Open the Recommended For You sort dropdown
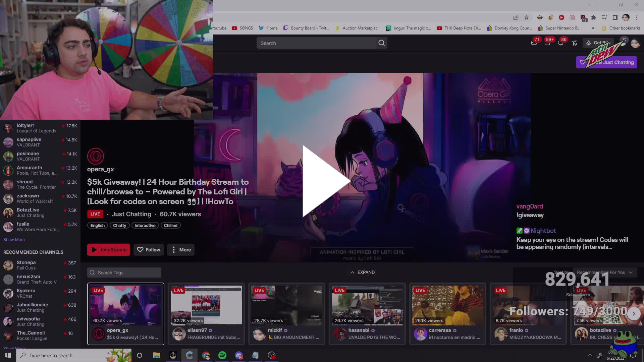Viewport: 644px width, 362px height. tap(604, 272)
